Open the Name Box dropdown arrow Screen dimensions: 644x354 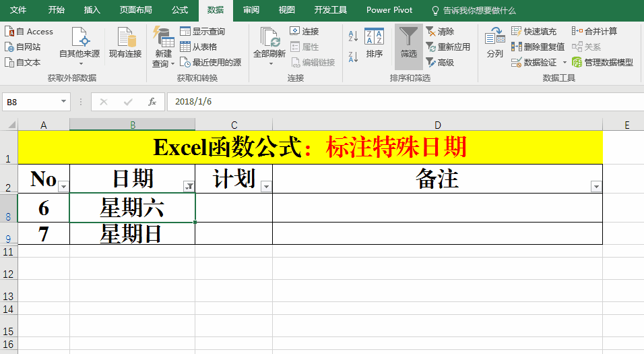coord(64,102)
